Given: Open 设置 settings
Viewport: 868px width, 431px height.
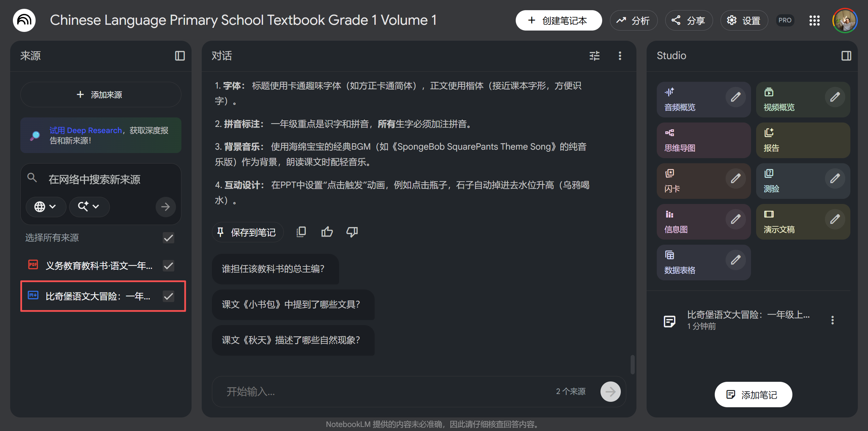Looking at the screenshot, I should 744,20.
